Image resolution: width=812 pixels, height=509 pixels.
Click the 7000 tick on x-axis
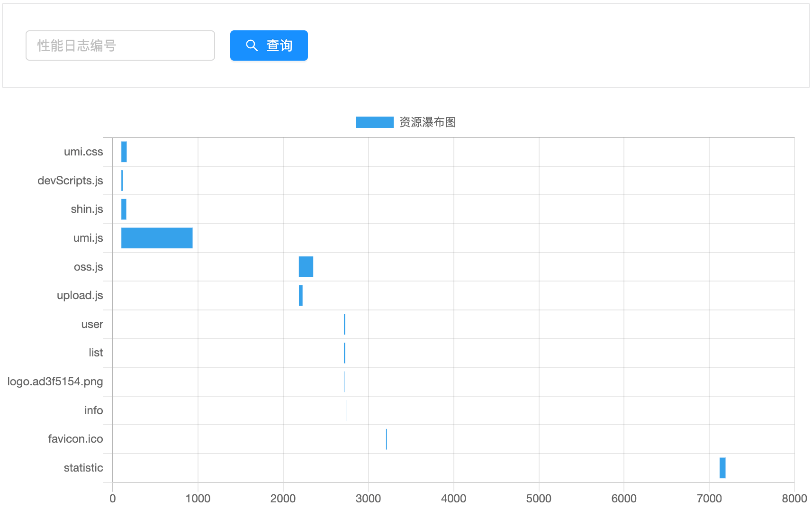[x=709, y=499]
